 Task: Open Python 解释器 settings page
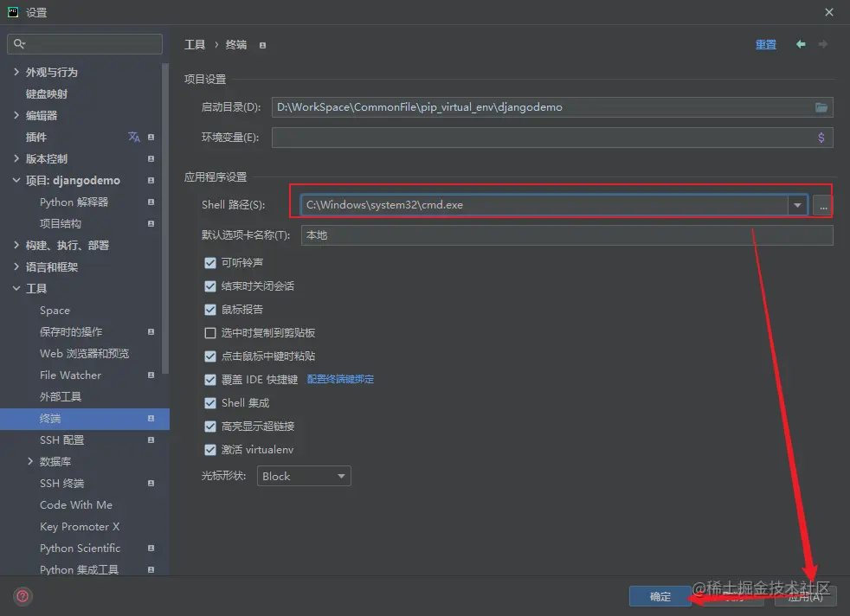(74, 202)
